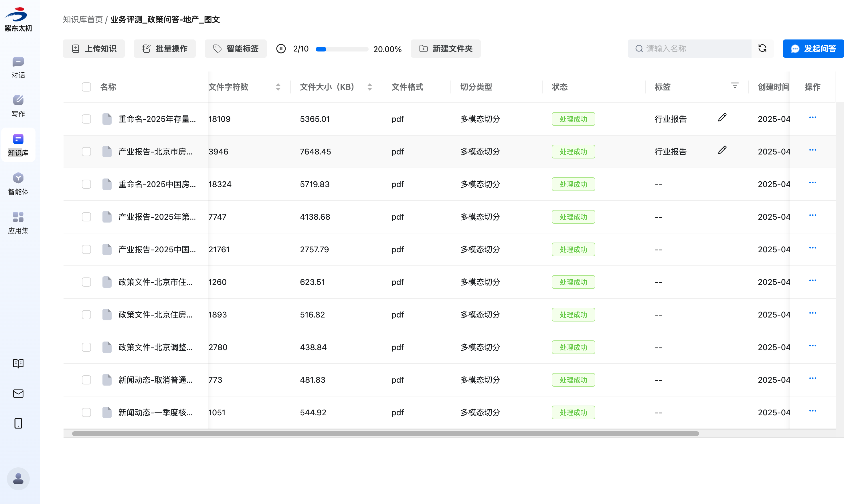Pause the tagging progress with pause icon

click(x=281, y=49)
